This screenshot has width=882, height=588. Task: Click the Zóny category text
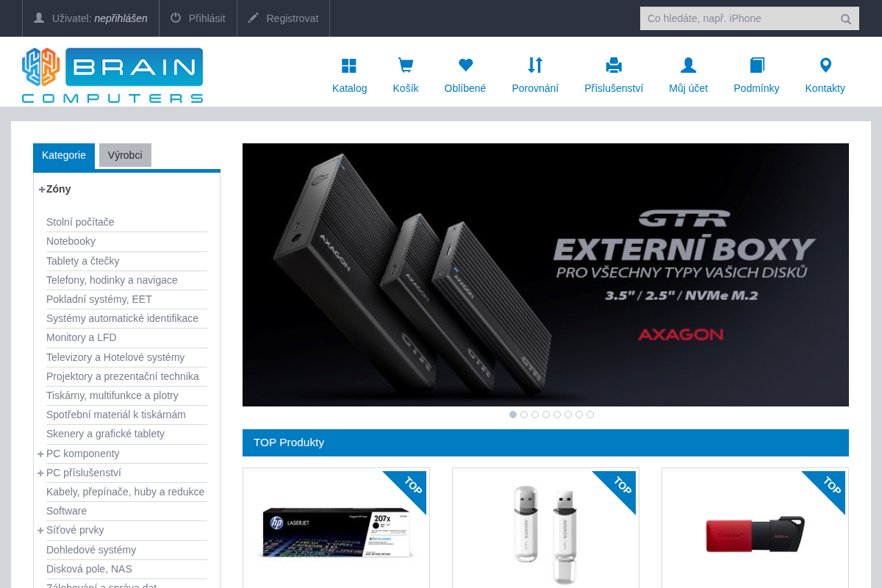point(59,189)
